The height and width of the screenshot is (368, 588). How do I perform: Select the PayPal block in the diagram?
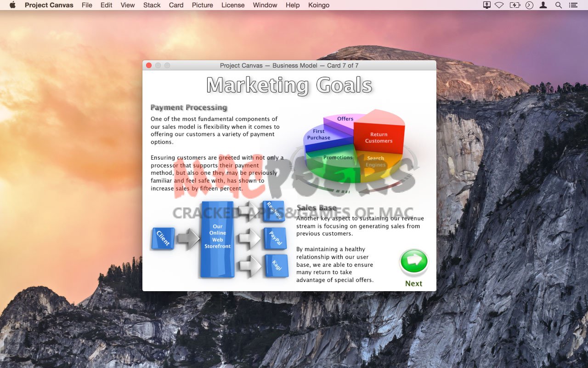275,238
